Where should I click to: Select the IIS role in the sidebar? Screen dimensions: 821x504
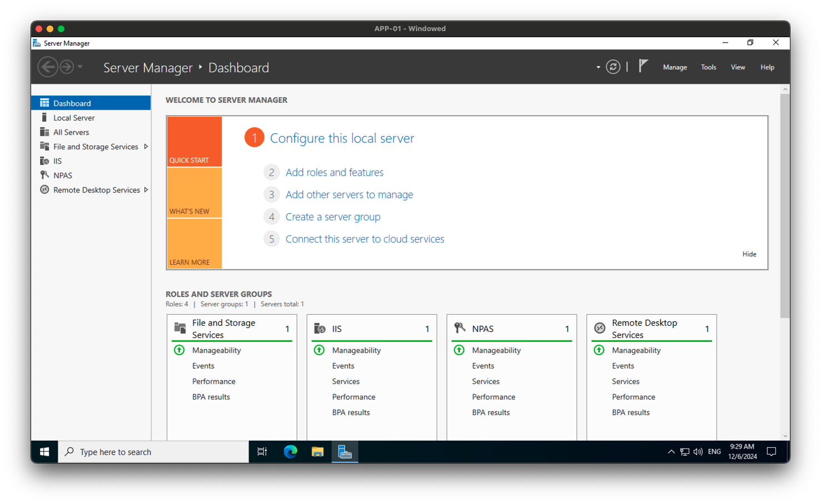tap(57, 160)
